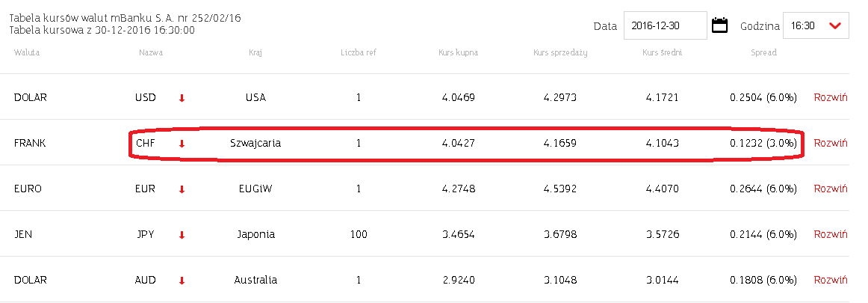Select the Kurs kupna column header
The height and width of the screenshot is (303, 868).
pyautogui.click(x=459, y=52)
